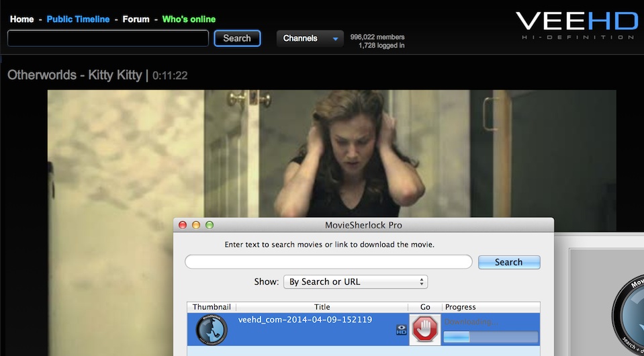Click the VeeHD Search button

[237, 38]
